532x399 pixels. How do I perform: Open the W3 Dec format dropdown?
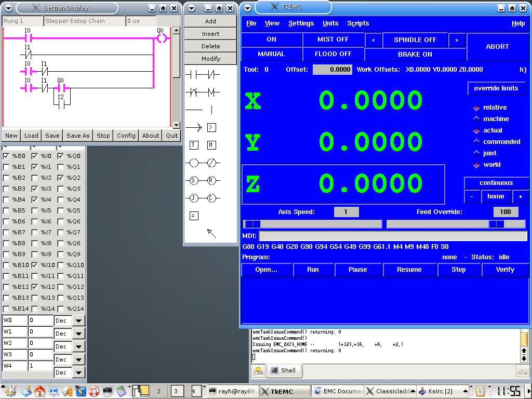click(x=78, y=360)
